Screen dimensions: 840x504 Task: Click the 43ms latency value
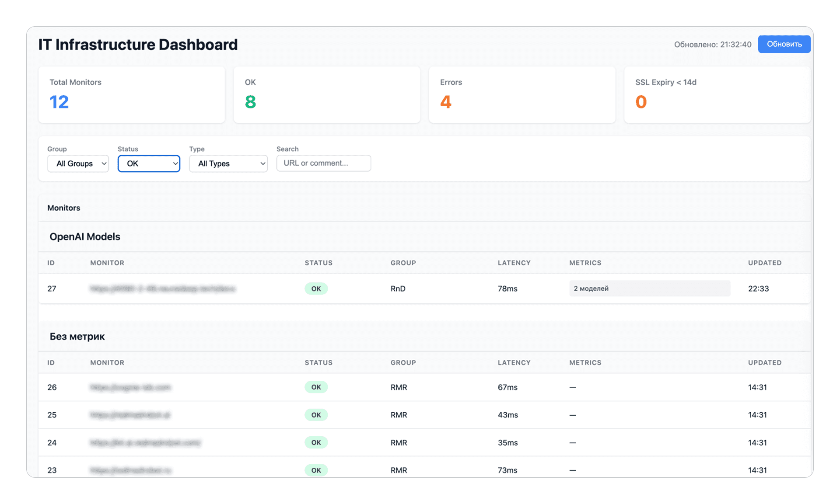[x=508, y=415]
